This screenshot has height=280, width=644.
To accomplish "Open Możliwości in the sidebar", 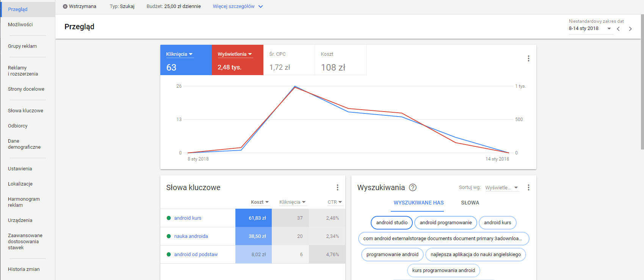I will 20,24.
